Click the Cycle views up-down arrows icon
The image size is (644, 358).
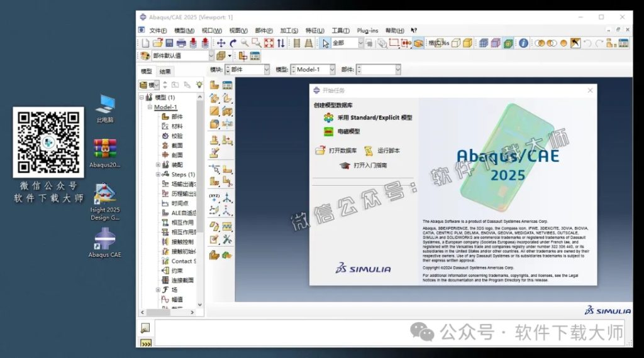click(280, 43)
